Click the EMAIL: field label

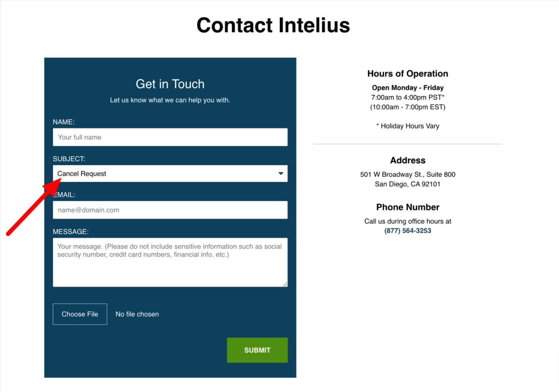65,195
